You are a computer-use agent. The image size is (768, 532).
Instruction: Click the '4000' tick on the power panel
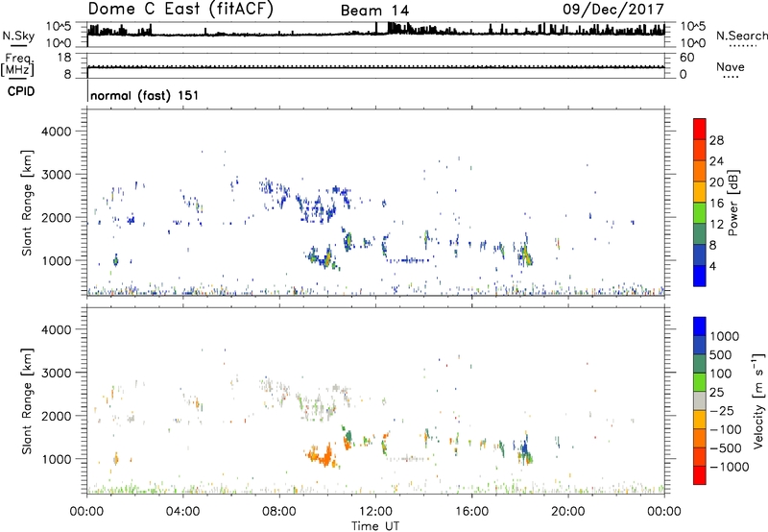[56, 132]
